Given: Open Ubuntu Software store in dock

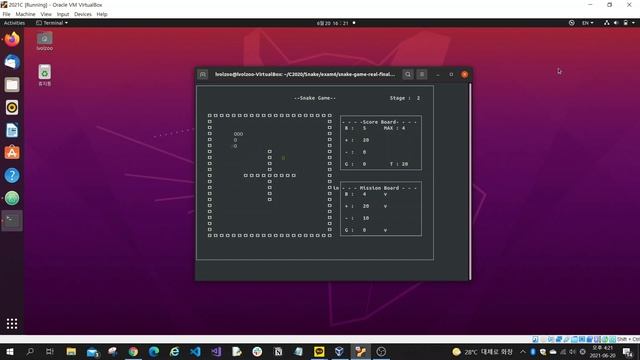Looking at the screenshot, I should pyautogui.click(x=12, y=153).
